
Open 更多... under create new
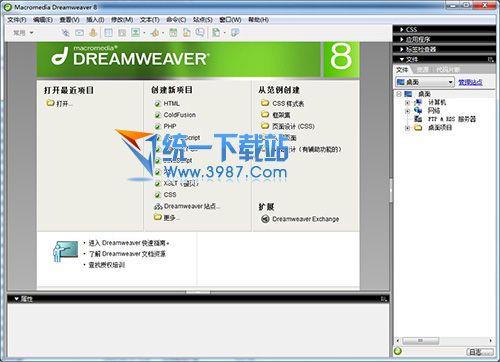pyautogui.click(x=172, y=218)
